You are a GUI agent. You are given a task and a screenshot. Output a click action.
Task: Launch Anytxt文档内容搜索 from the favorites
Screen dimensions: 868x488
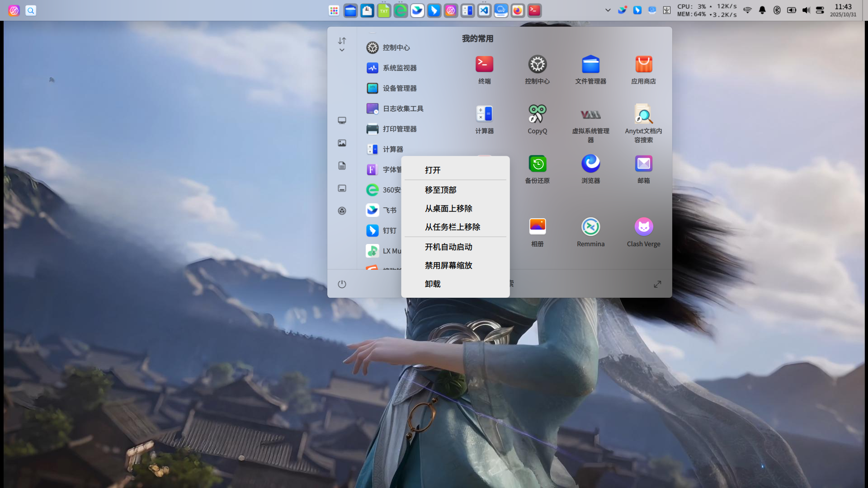(643, 124)
